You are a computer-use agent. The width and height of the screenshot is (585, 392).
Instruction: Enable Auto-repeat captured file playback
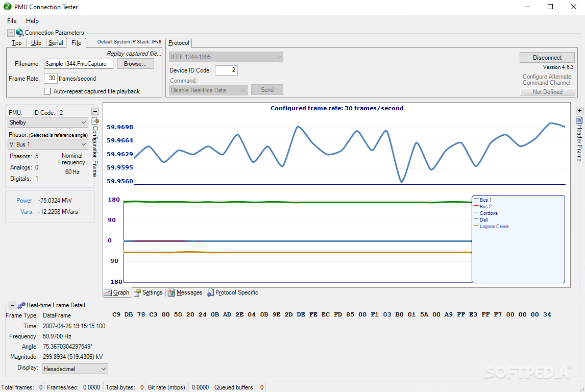click(x=47, y=91)
